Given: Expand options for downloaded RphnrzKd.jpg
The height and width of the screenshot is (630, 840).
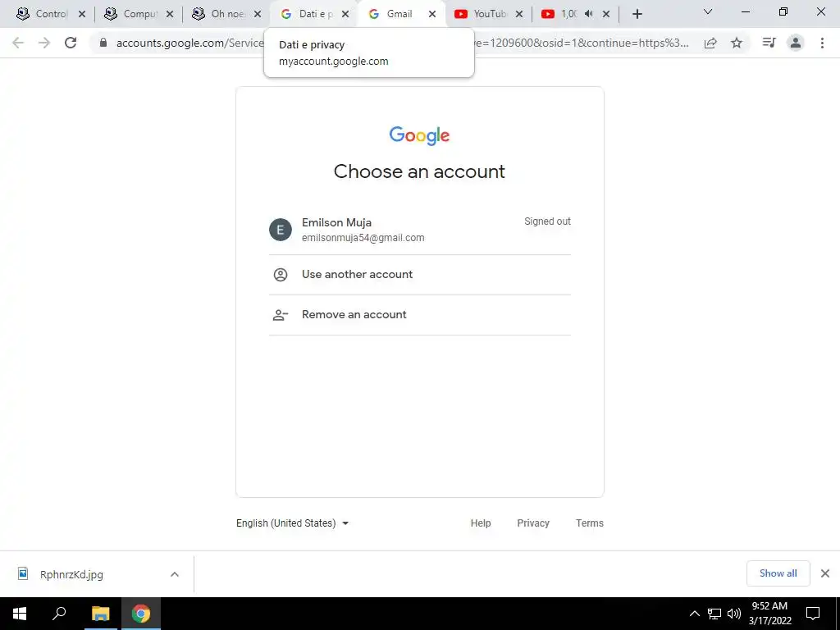Looking at the screenshot, I should 175,574.
